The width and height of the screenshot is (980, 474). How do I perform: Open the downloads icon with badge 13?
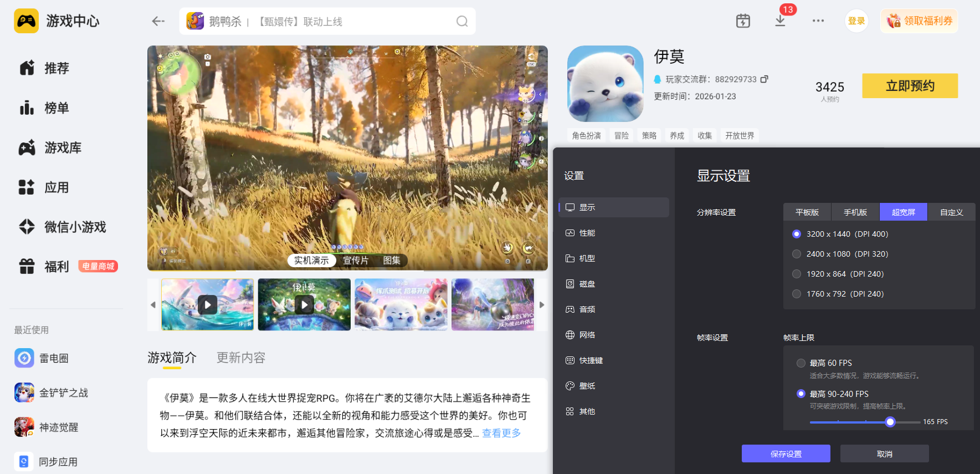(780, 21)
